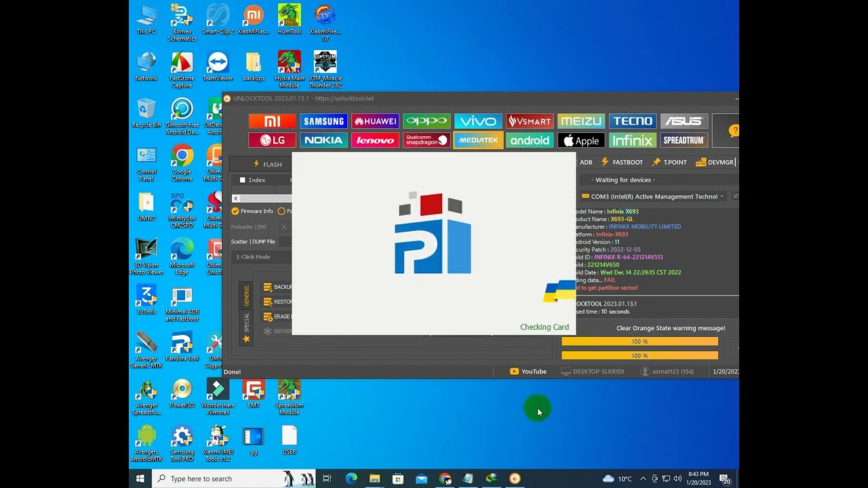The height and width of the screenshot is (488, 868).
Task: Open the Recycle Bin
Action: coord(146,113)
